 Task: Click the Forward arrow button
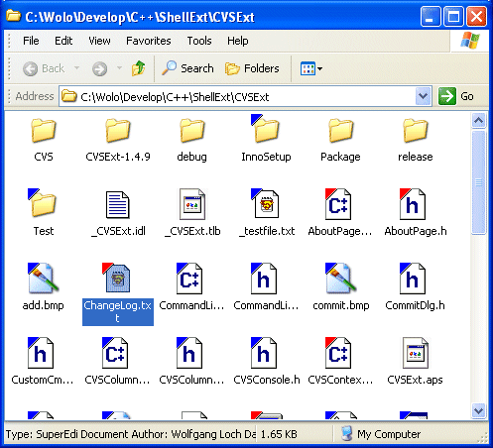(99, 68)
